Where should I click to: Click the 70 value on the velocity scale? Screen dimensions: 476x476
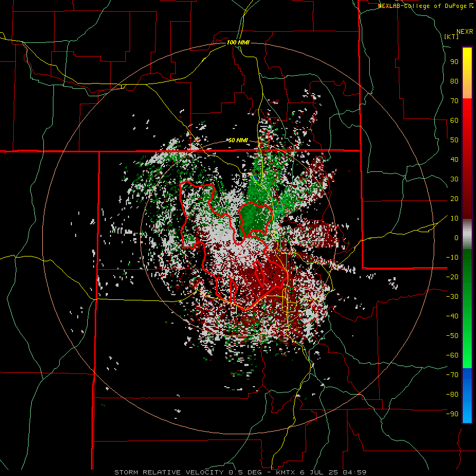[454, 101]
